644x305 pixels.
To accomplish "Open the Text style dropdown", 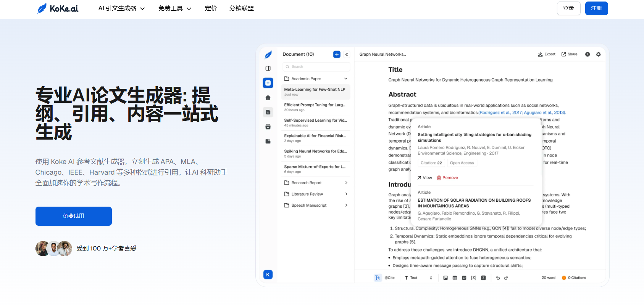I will coord(418,278).
